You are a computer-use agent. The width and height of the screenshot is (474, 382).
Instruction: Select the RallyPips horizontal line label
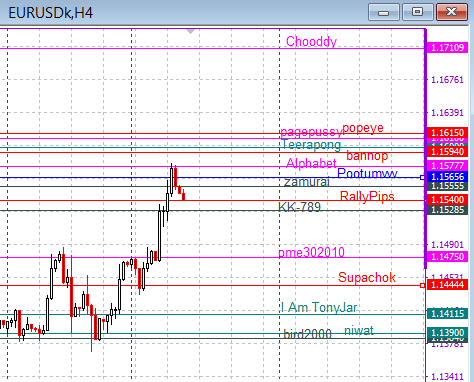(x=367, y=196)
